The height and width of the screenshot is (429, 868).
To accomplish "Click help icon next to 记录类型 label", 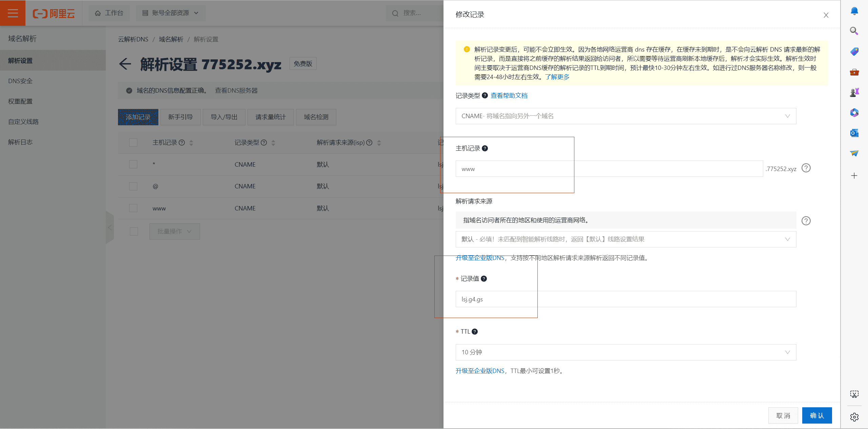I will [x=485, y=95].
